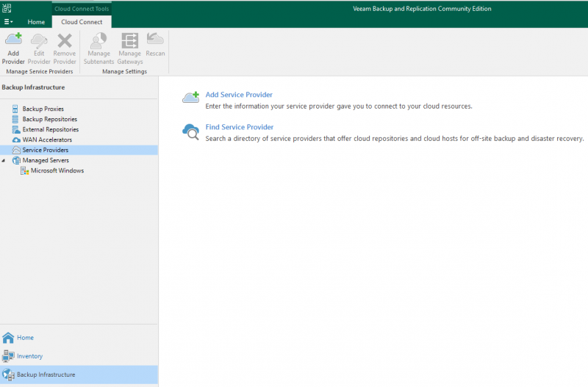Screen dimensions: 588x387
Task: Click the Backup Infrastructure view icon
Action: click(8, 375)
